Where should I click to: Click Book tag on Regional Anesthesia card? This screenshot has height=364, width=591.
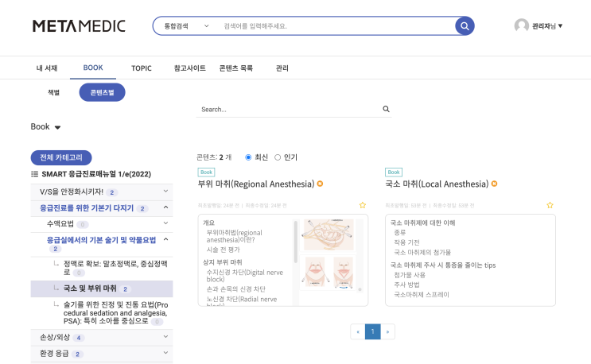click(x=206, y=172)
